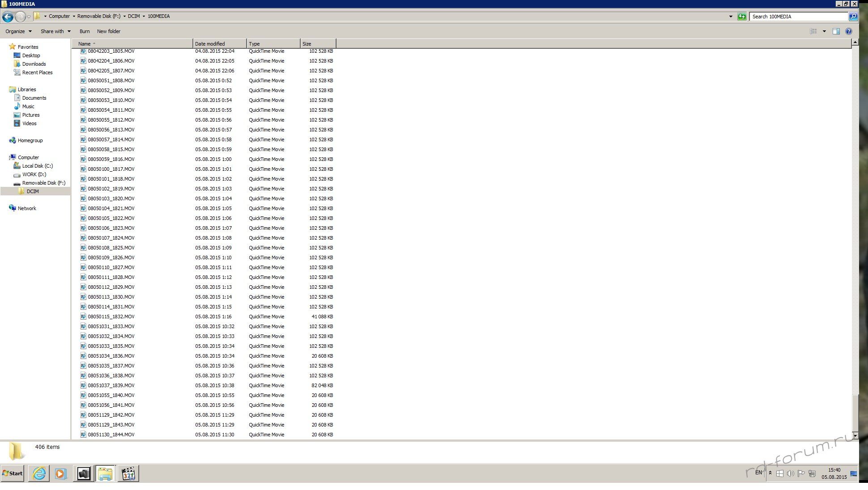Open the recent pages dropdown arrow
Screen dimensions: 868x490
tap(29, 17)
